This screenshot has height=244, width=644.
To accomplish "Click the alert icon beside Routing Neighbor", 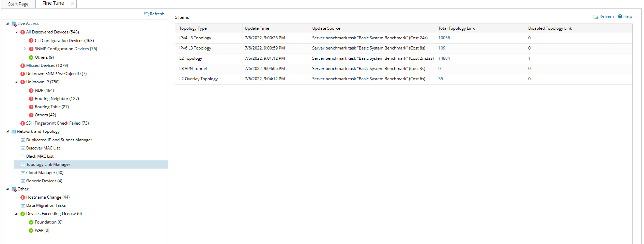I will coord(31,99).
